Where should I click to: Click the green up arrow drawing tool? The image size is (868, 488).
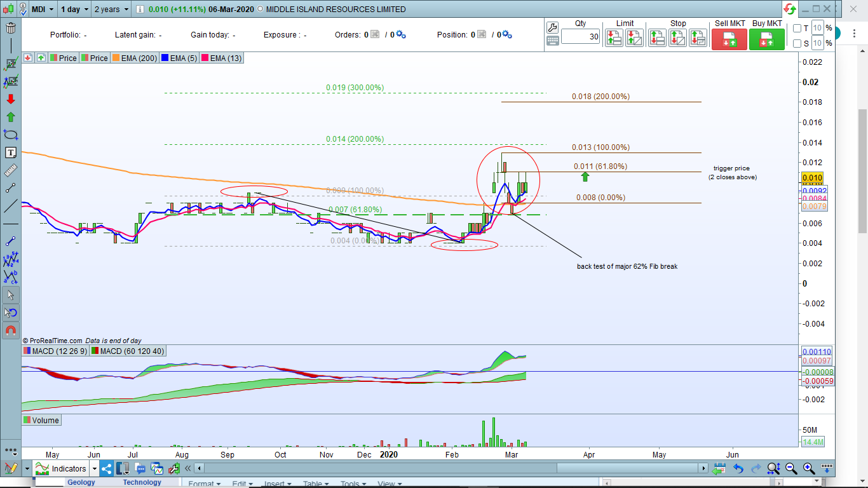11,117
